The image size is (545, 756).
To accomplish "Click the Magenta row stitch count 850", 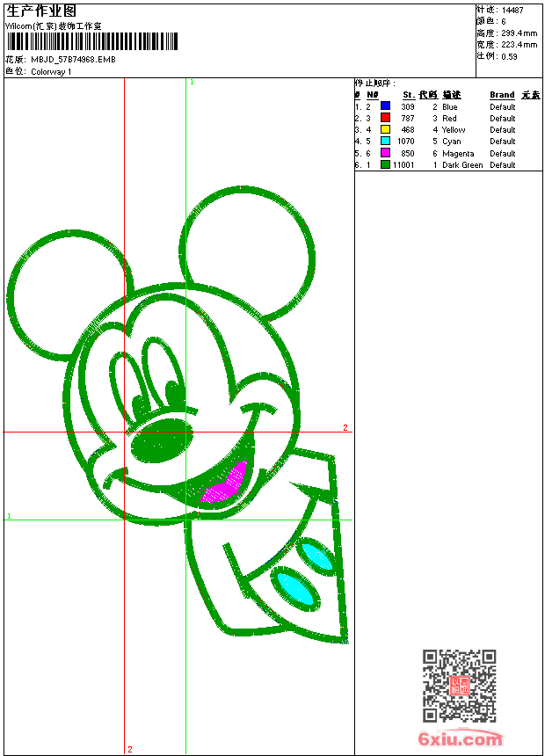I will [408, 153].
